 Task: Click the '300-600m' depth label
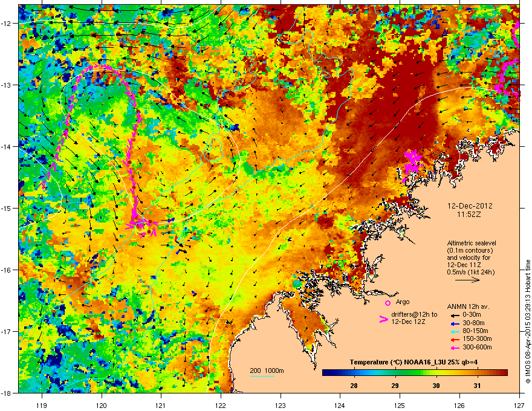pos(477,347)
